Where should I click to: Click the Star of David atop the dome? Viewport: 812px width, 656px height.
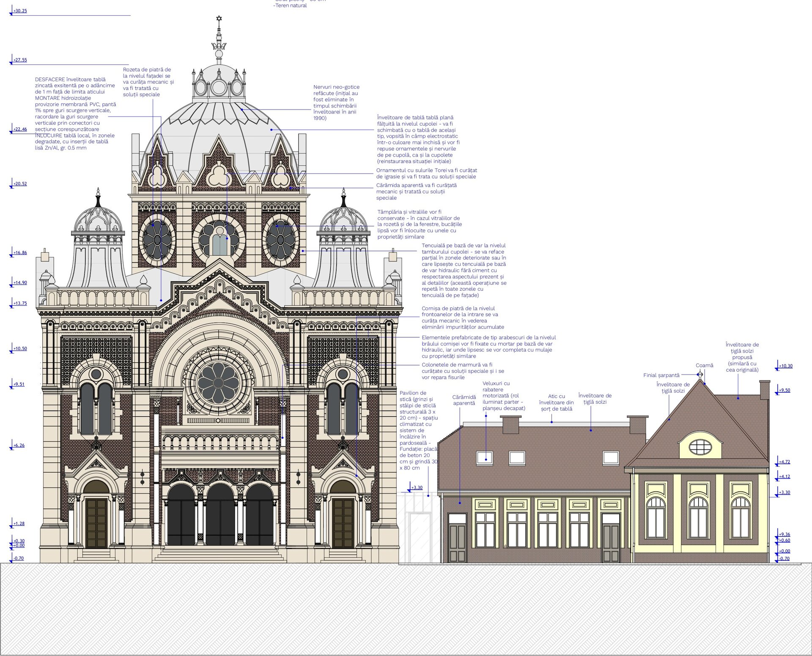[219, 19]
